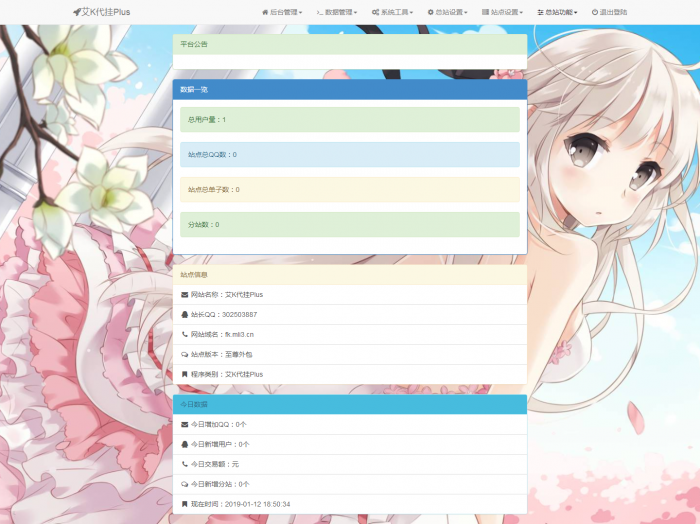
Task: Click the chat bubble icon beside 站点版本
Action: pos(184,354)
